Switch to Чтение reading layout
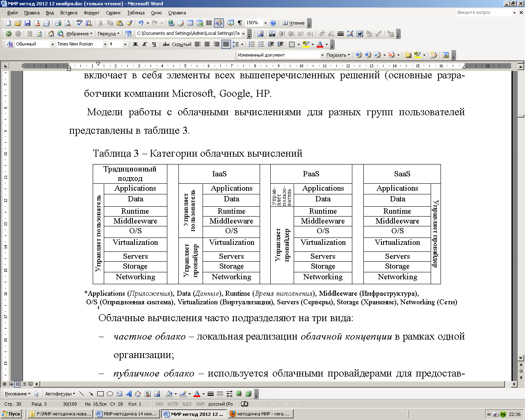This screenshot has height=420, width=525. (293, 23)
